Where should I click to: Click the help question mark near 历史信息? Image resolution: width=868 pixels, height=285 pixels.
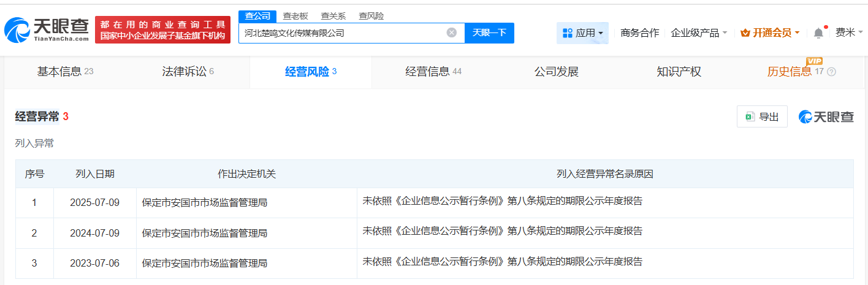(832, 72)
